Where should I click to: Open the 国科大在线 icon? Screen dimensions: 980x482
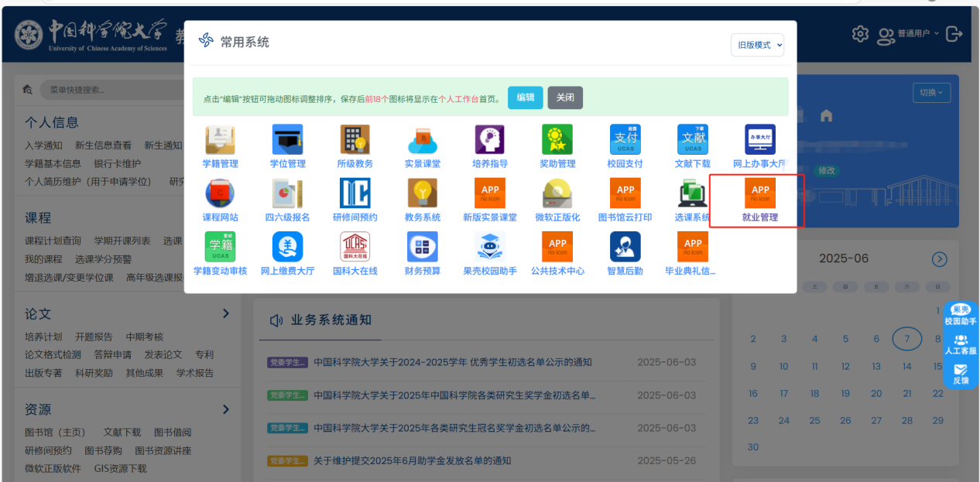tap(355, 247)
